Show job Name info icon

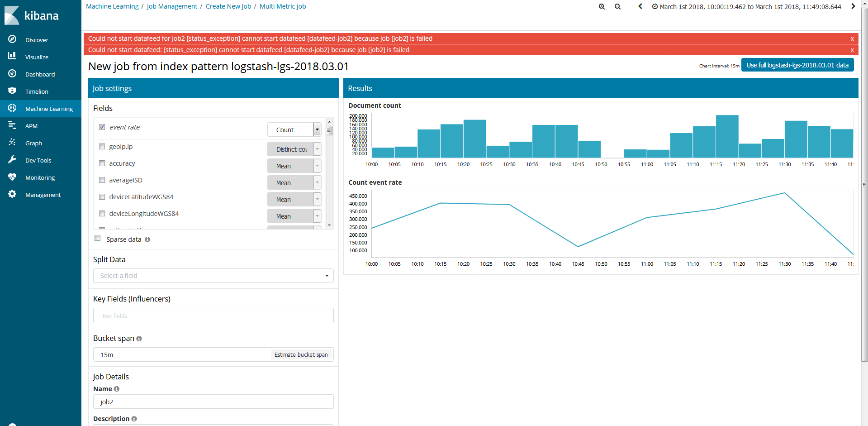117,389
